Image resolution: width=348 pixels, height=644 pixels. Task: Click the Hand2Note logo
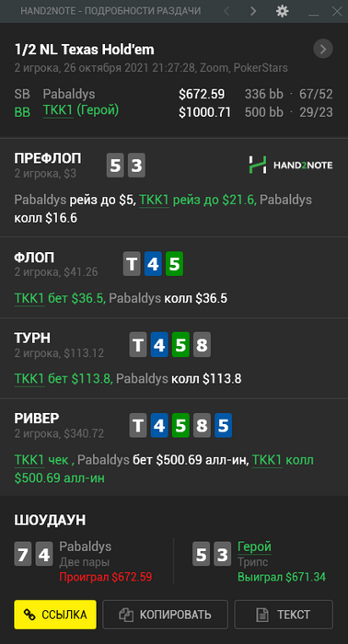(x=291, y=165)
